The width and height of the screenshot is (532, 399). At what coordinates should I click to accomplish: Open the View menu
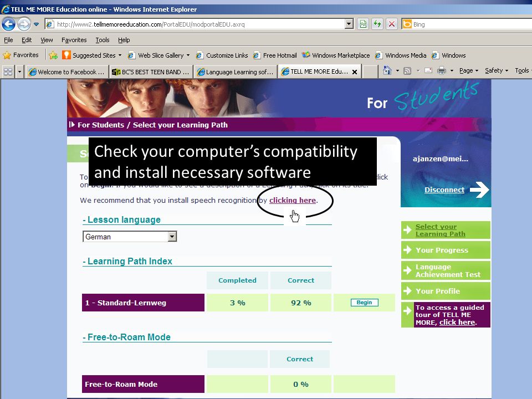[47, 40]
